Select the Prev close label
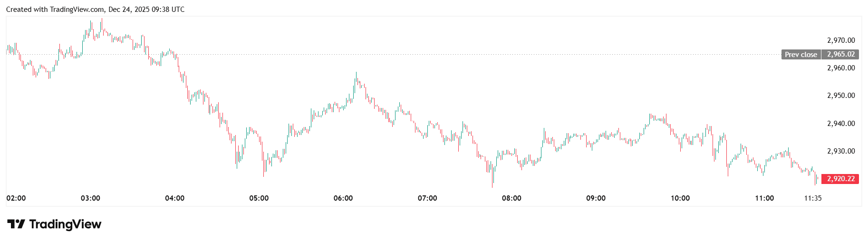 coord(800,55)
